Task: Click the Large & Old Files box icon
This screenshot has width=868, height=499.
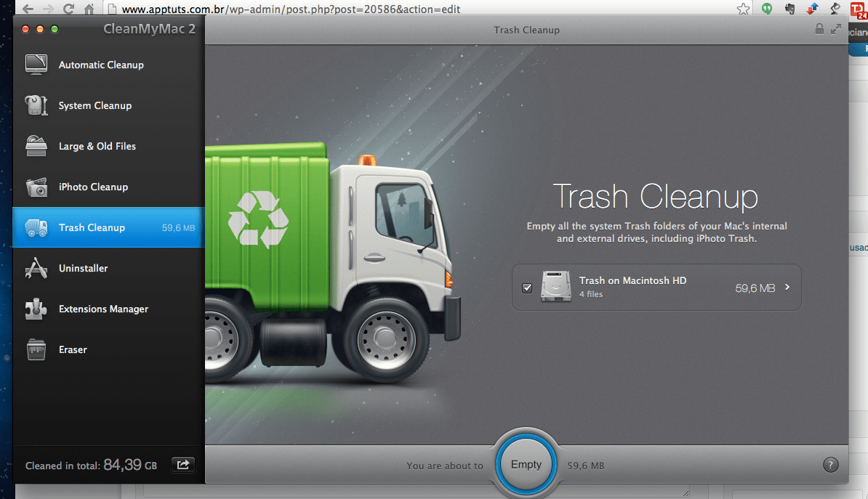Action: [x=36, y=146]
